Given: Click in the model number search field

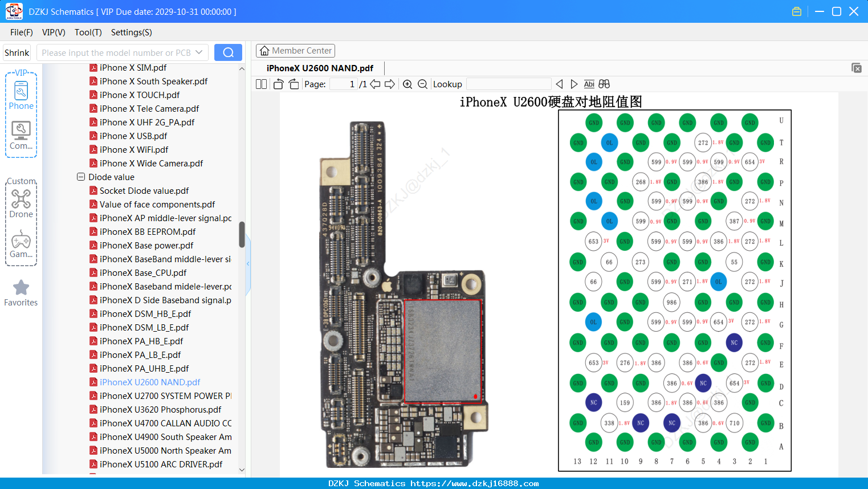Looking at the screenshot, I should point(116,52).
